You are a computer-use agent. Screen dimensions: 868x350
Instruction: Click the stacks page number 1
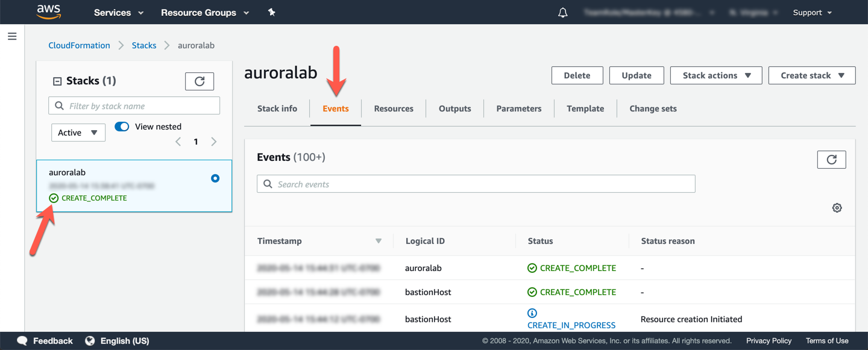(x=196, y=142)
